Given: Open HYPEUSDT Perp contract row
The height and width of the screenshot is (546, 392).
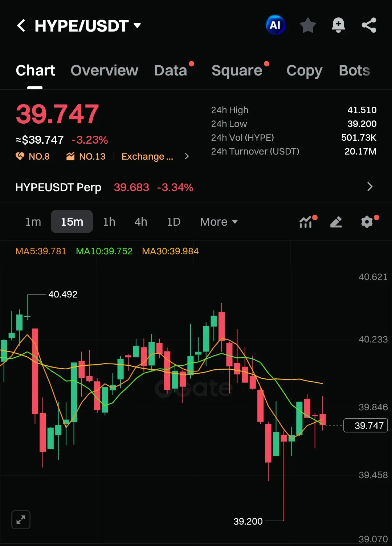Looking at the screenshot, I should pos(196,187).
